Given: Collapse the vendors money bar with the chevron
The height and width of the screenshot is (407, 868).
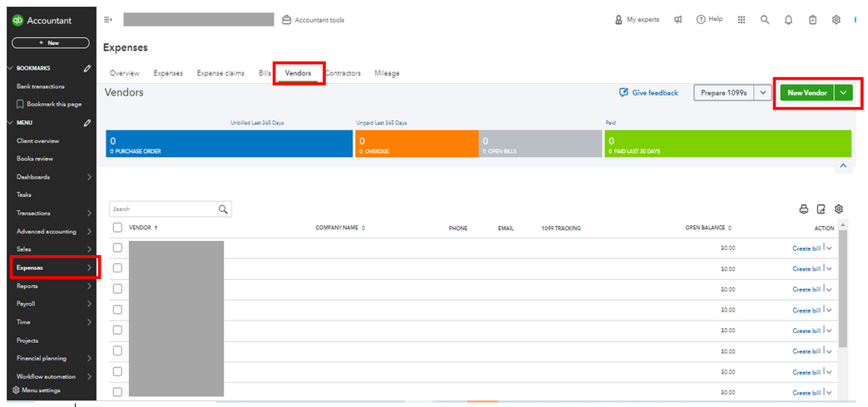Looking at the screenshot, I should (843, 165).
